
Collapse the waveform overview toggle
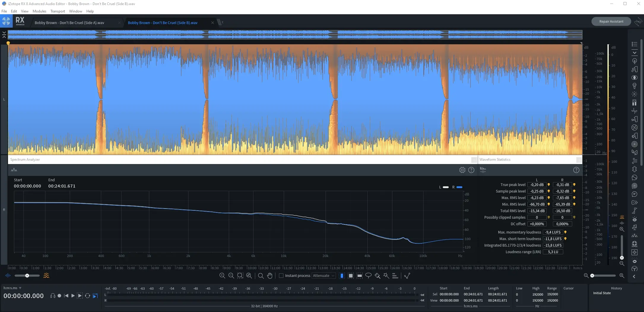(x=4, y=34)
